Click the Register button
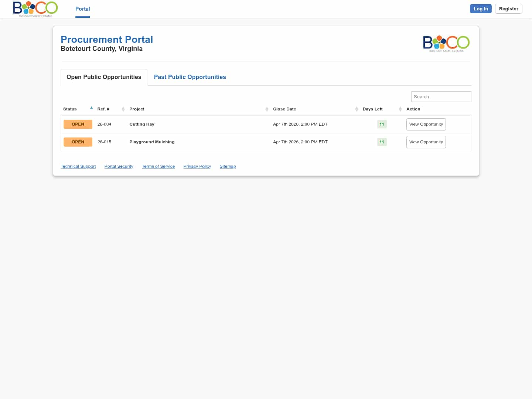The width and height of the screenshot is (532, 399). click(x=508, y=8)
